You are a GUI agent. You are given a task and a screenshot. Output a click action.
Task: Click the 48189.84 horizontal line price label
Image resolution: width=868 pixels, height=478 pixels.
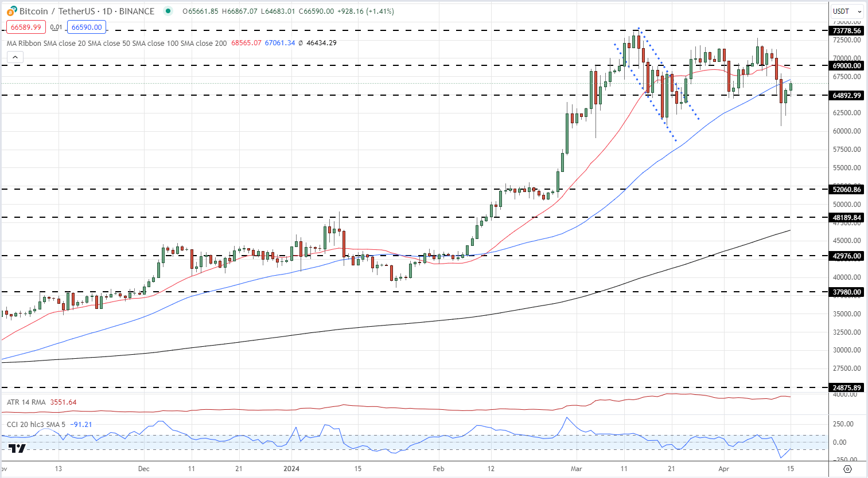[847, 218]
